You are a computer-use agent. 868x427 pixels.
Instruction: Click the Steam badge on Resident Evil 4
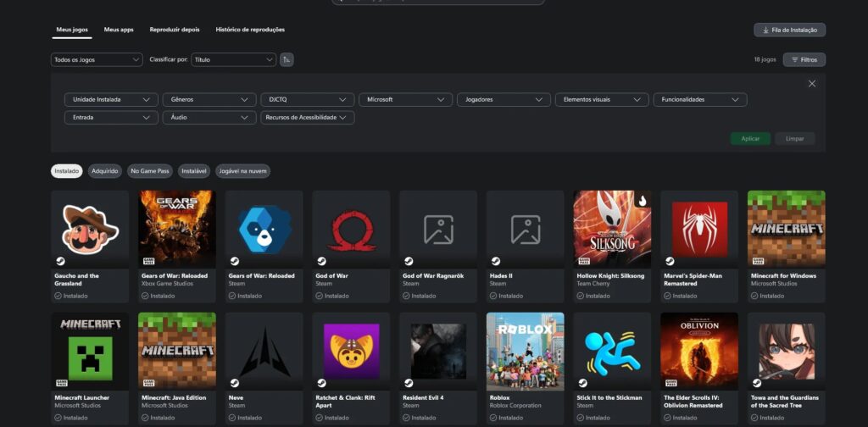pyautogui.click(x=409, y=383)
